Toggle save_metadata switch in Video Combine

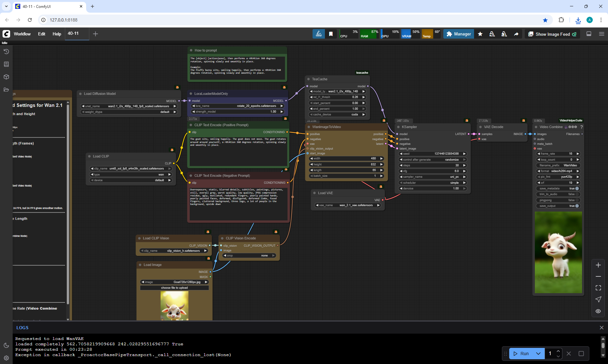pyautogui.click(x=577, y=188)
